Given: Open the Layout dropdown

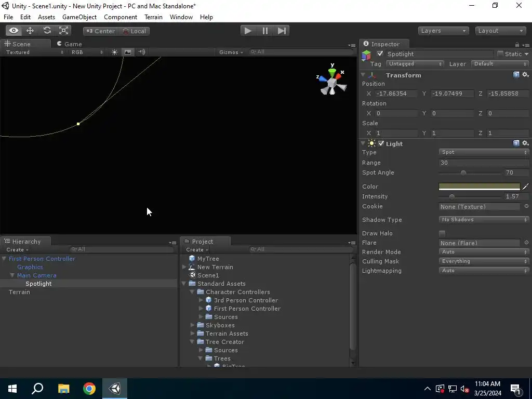Looking at the screenshot, I should click(500, 31).
